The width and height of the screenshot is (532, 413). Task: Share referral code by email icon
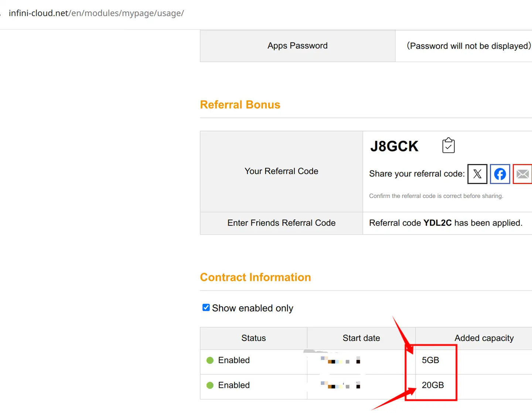pos(522,174)
